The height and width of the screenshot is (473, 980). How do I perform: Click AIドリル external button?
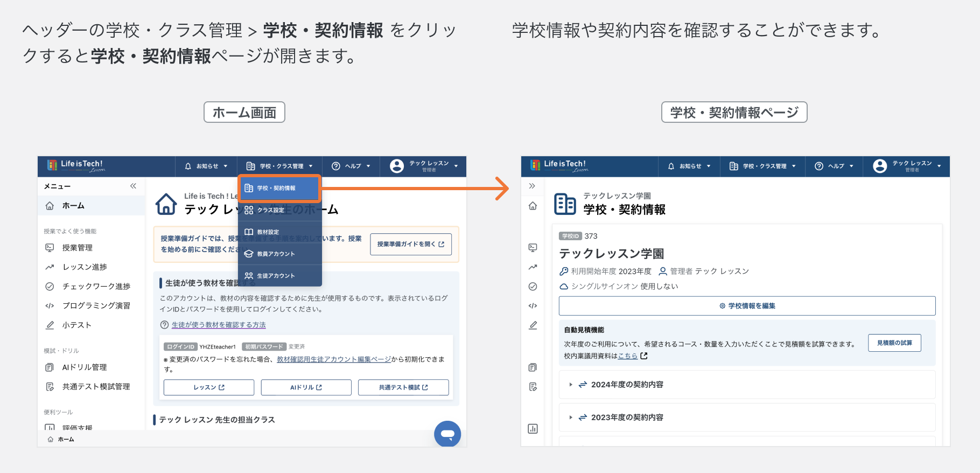306,387
